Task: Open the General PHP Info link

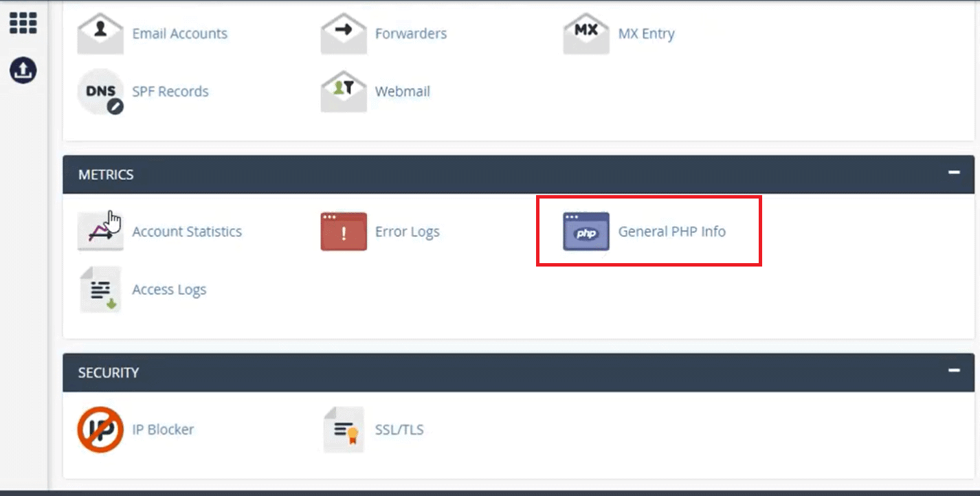Action: click(x=671, y=232)
